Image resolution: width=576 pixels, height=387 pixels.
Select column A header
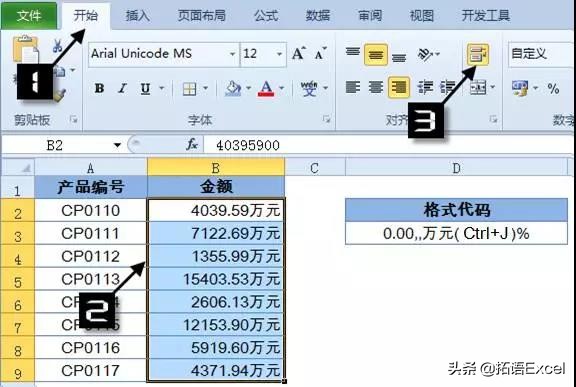[91, 167]
